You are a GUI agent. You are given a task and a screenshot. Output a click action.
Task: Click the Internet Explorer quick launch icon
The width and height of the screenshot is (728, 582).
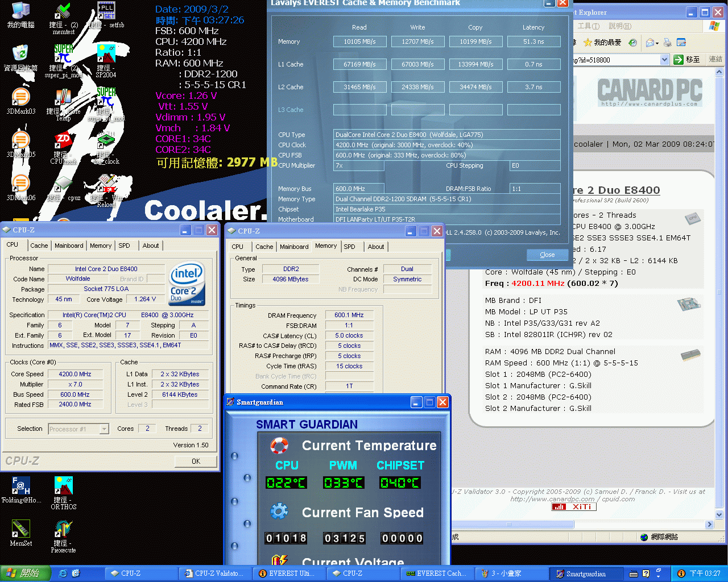click(x=63, y=573)
